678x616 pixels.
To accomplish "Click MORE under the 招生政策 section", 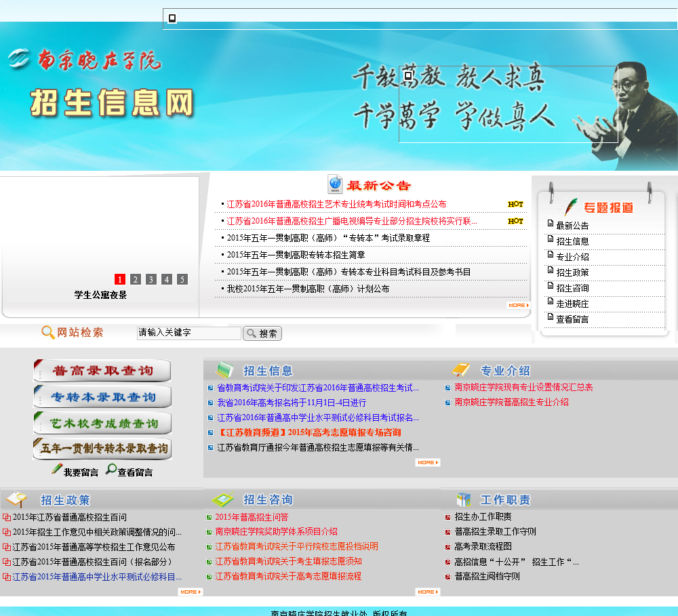I will click(x=191, y=592).
